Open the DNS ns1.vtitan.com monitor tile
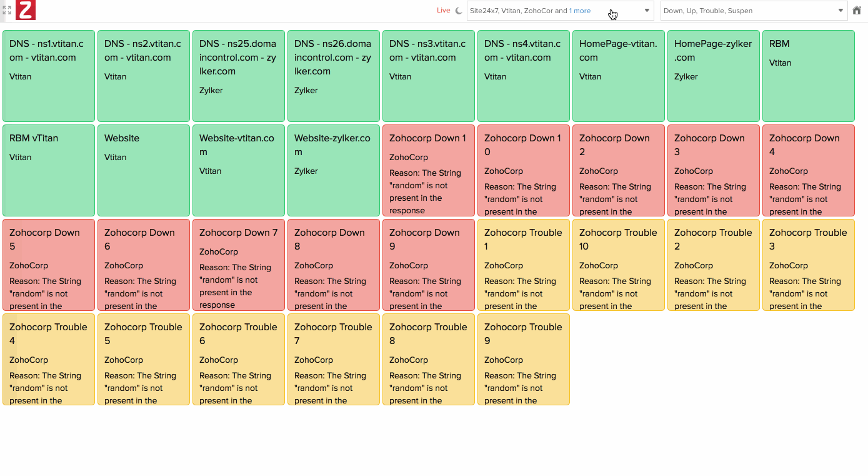The height and width of the screenshot is (476, 868). pos(49,76)
